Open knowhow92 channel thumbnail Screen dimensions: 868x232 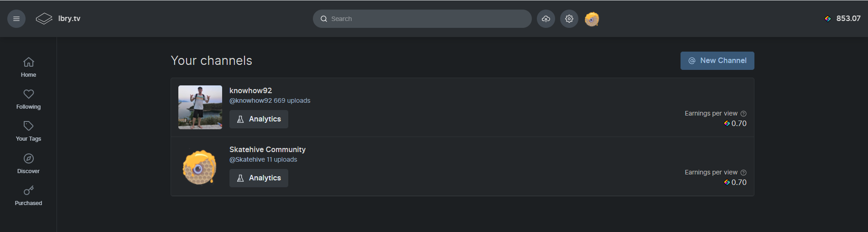200,107
